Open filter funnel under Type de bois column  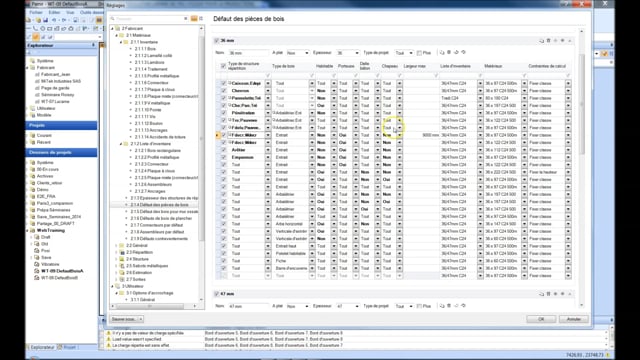[x=312, y=76]
